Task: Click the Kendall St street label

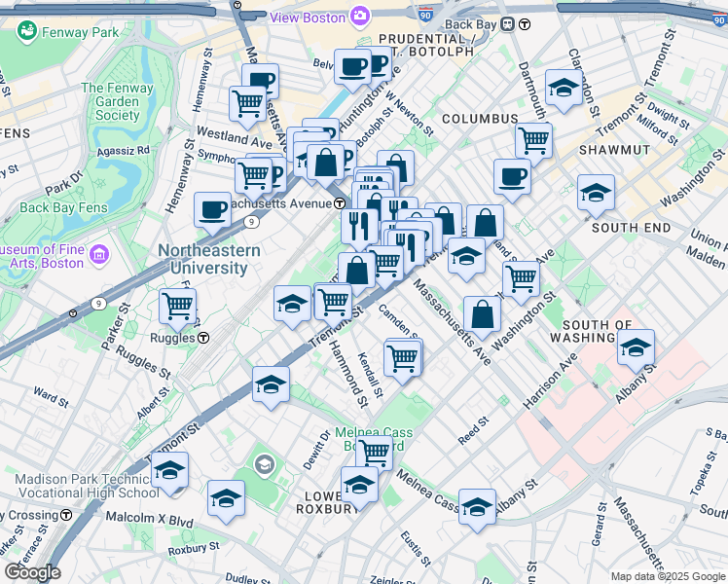Action: point(371,375)
